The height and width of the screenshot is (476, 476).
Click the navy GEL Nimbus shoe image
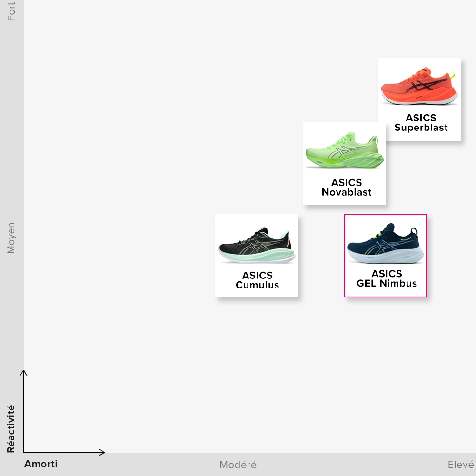[385, 244]
